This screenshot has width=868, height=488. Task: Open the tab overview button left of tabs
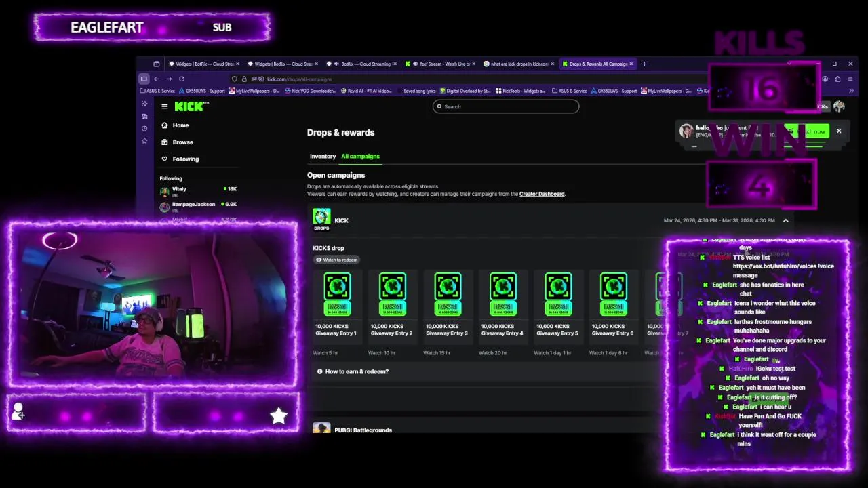[x=157, y=64]
